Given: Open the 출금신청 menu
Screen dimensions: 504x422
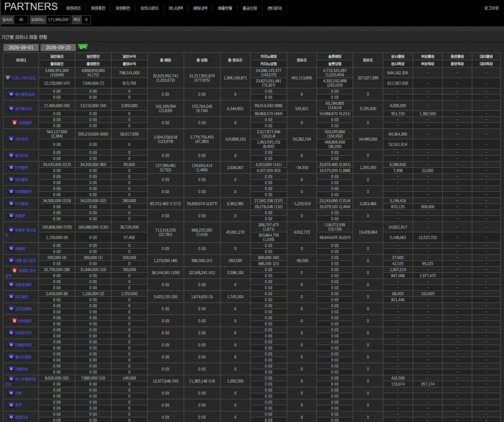Looking at the screenshot, I should click(250, 8).
